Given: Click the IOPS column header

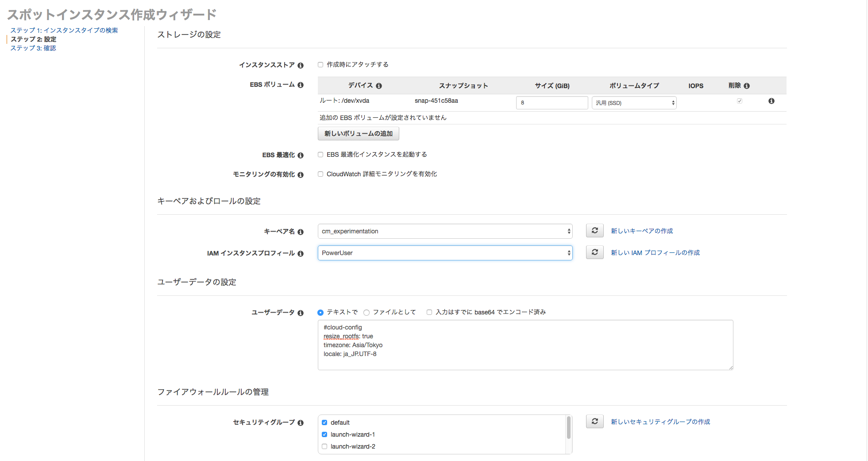Looking at the screenshot, I should click(696, 86).
